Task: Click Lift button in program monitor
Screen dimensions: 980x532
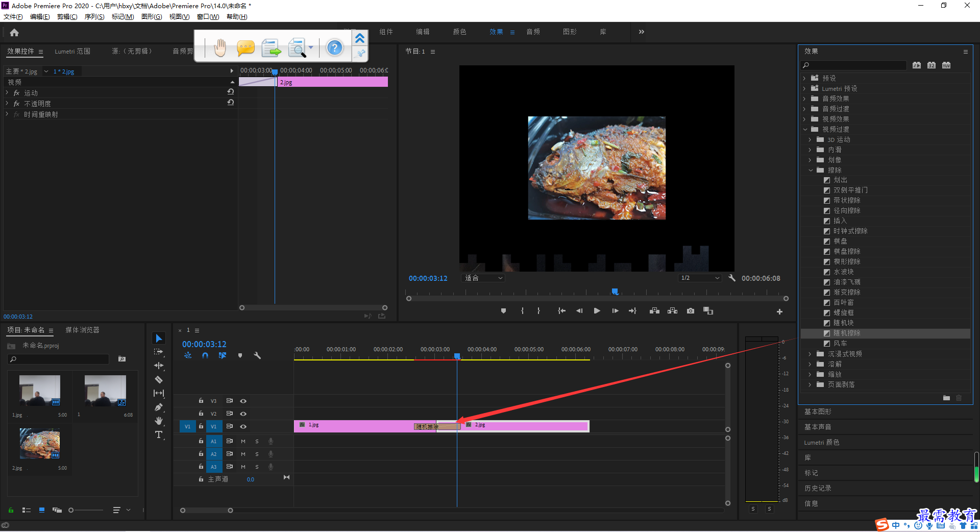Action: click(654, 311)
